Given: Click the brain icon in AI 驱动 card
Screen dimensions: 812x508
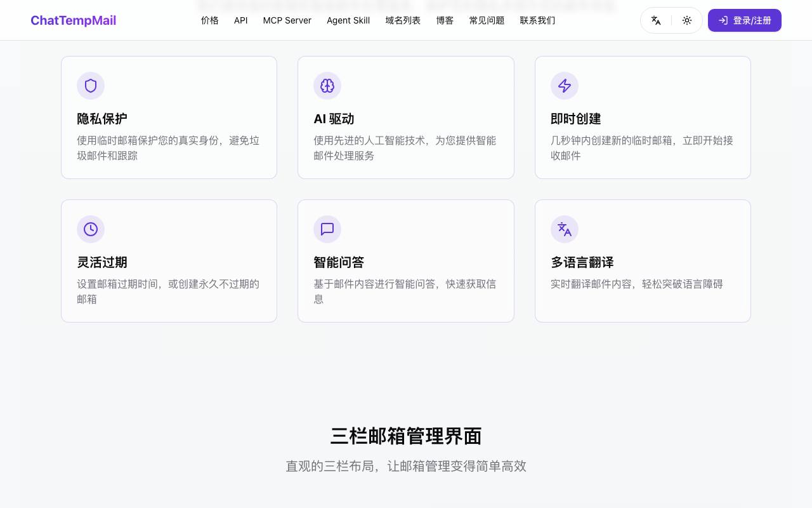Looking at the screenshot, I should pyautogui.click(x=327, y=86).
